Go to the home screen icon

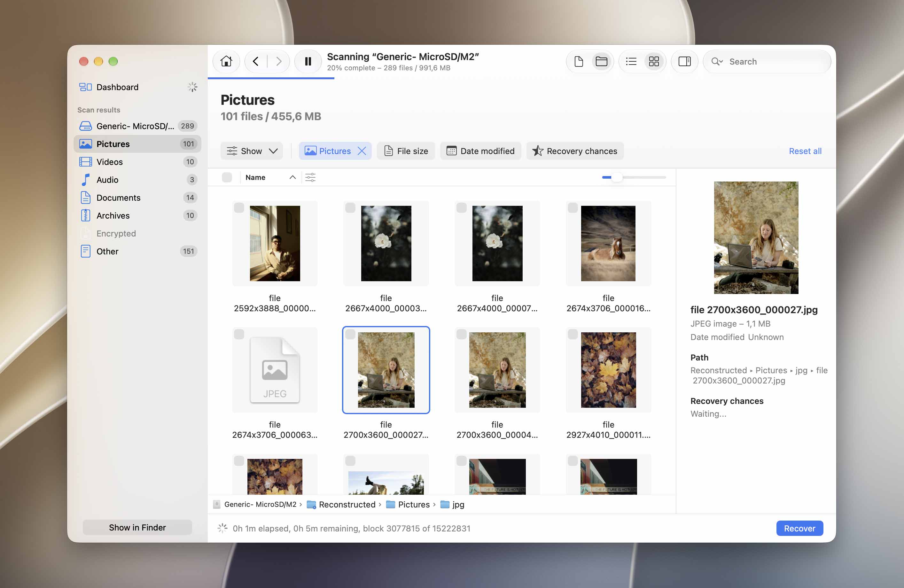click(226, 61)
